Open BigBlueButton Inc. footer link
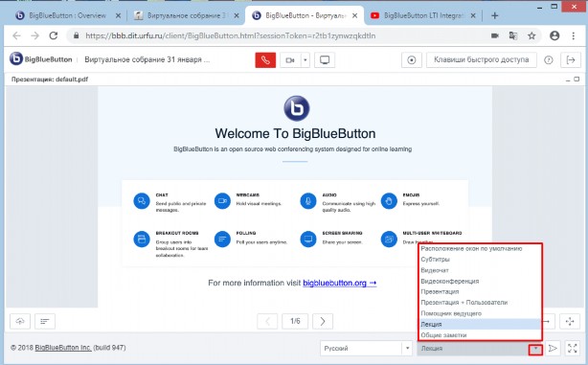The image size is (588, 365). 63,348
